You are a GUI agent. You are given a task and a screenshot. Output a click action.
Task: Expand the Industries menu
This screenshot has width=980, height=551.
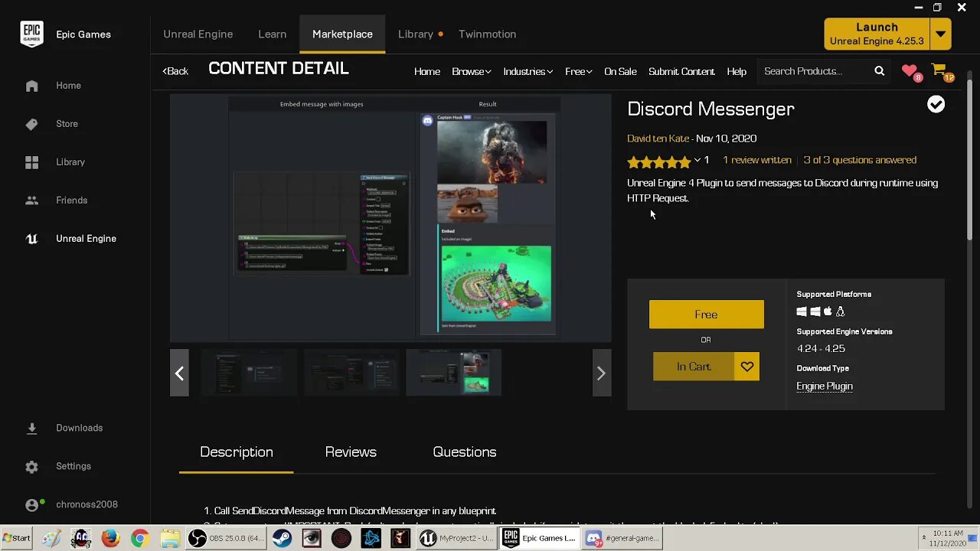coord(528,71)
